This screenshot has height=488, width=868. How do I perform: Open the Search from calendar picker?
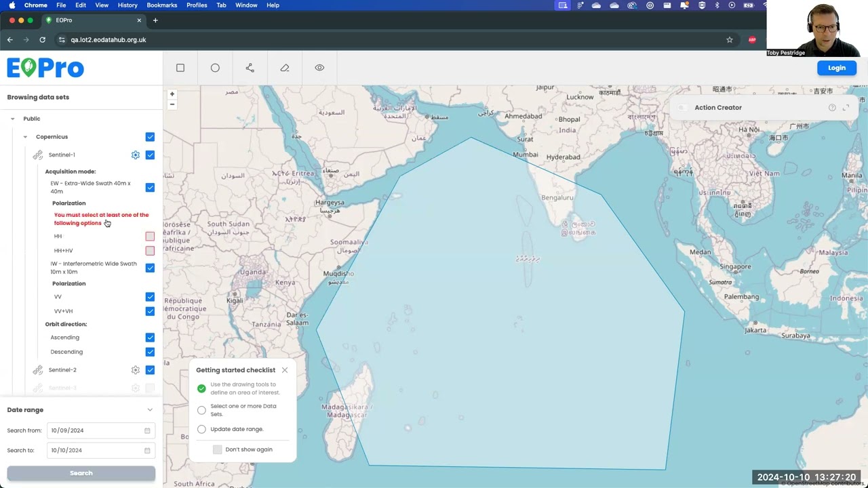(x=147, y=430)
